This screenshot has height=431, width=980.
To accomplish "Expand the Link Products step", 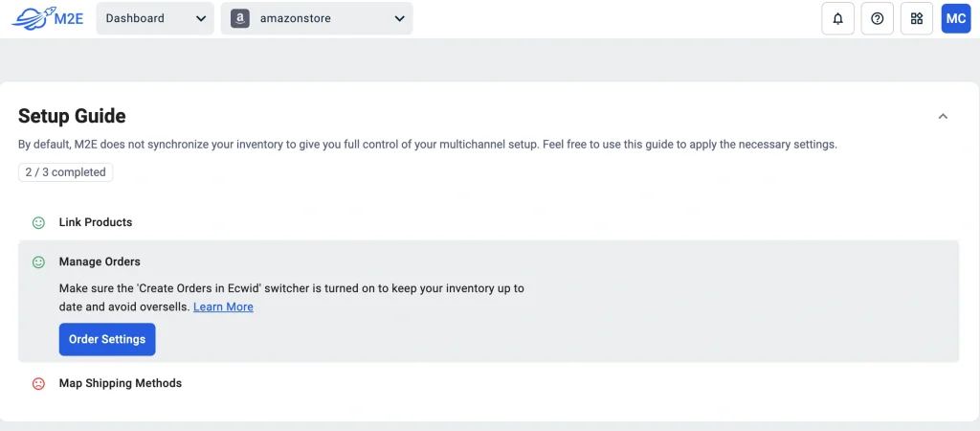I will (96, 222).
